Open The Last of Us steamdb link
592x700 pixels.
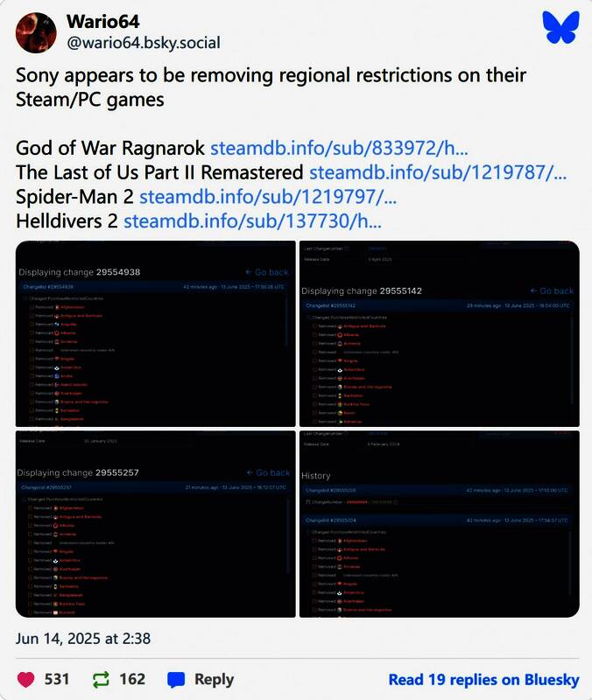[x=437, y=172]
